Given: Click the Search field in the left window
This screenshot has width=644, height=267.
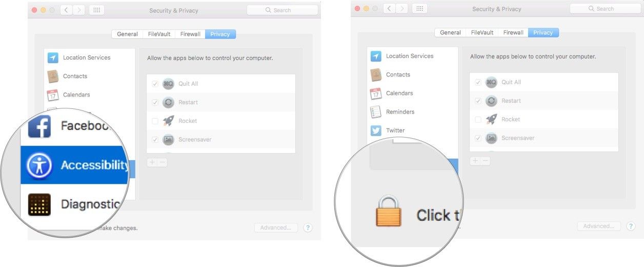Looking at the screenshot, I should (283, 10).
